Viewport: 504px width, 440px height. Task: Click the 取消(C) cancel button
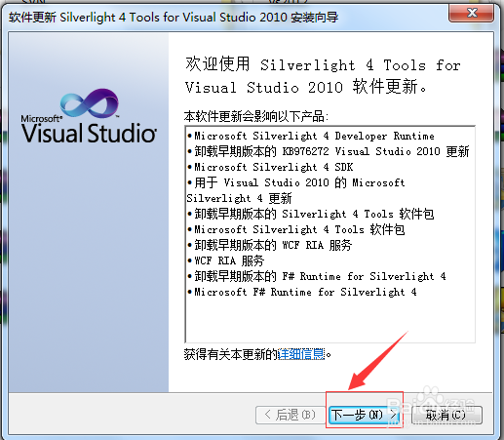click(x=446, y=415)
